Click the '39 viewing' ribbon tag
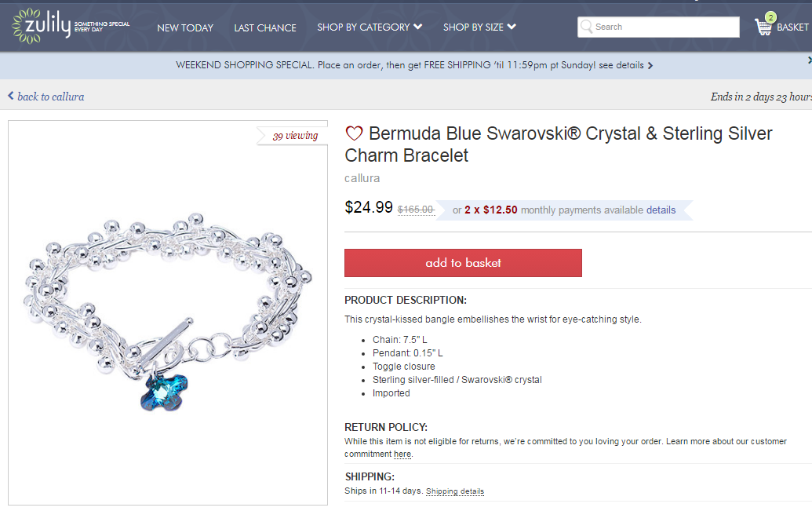Image resolution: width=812 pixels, height=511 pixels. click(294, 136)
